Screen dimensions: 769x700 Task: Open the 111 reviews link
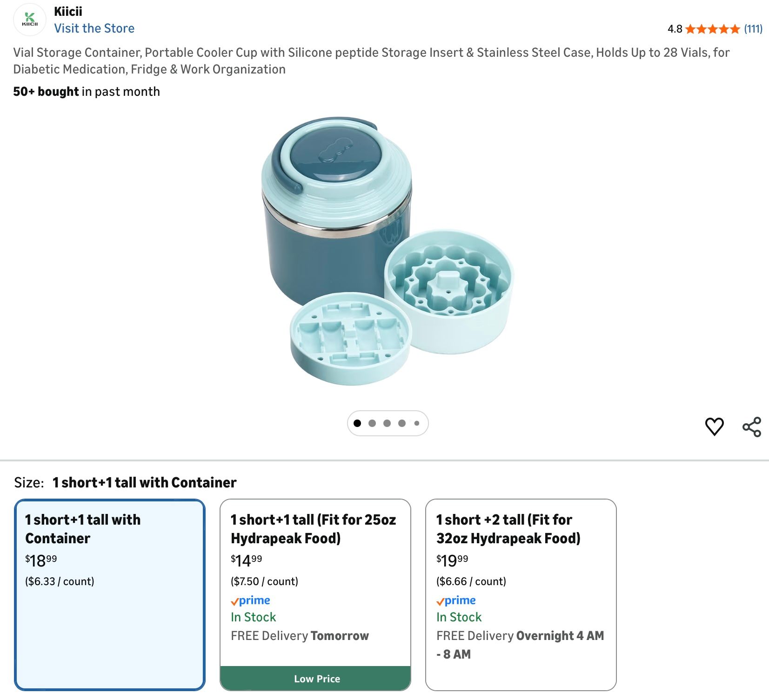point(753,29)
